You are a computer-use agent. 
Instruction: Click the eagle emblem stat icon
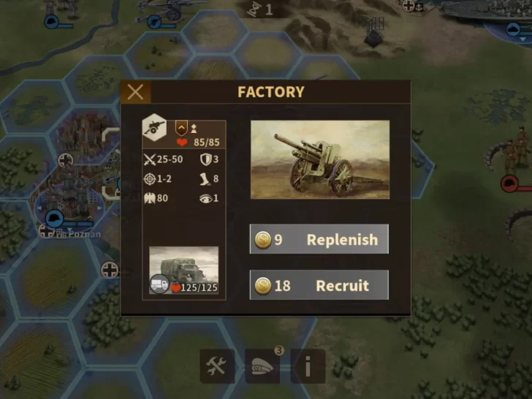tap(150, 198)
